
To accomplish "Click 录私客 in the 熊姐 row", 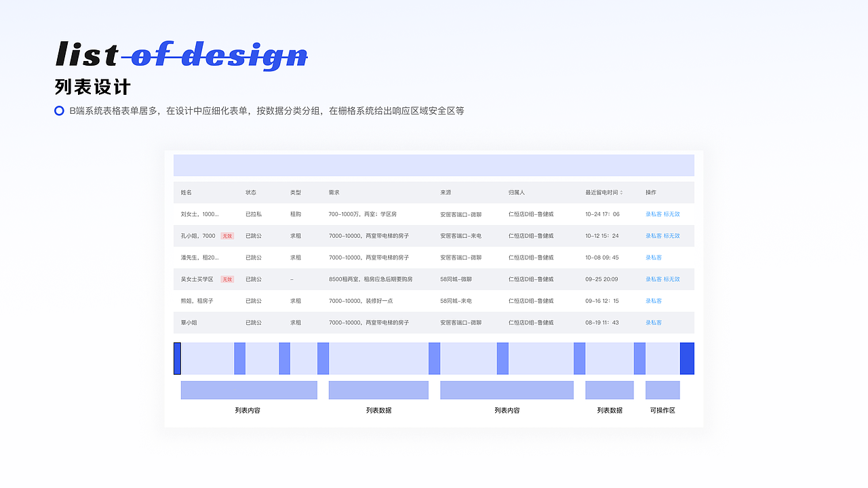I will [x=654, y=301].
